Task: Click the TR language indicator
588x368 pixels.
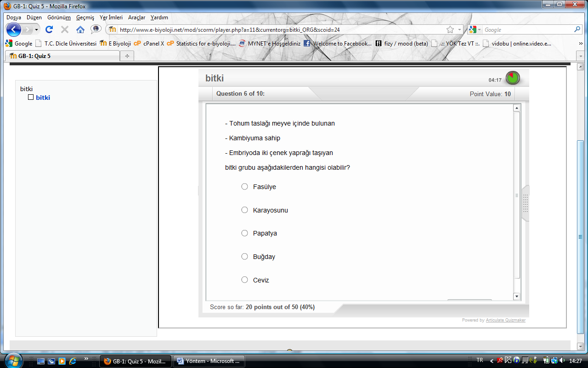Action: 480,361
